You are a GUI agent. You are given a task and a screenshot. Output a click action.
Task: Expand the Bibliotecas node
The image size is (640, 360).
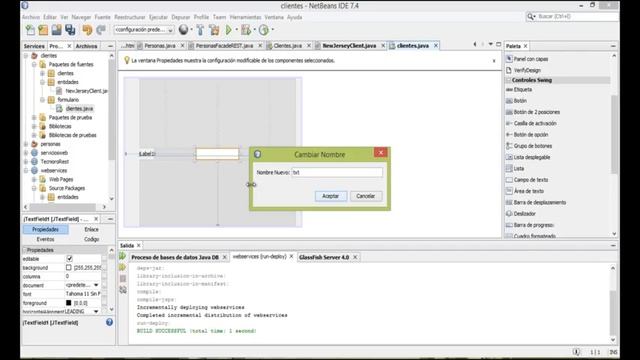click(34, 127)
